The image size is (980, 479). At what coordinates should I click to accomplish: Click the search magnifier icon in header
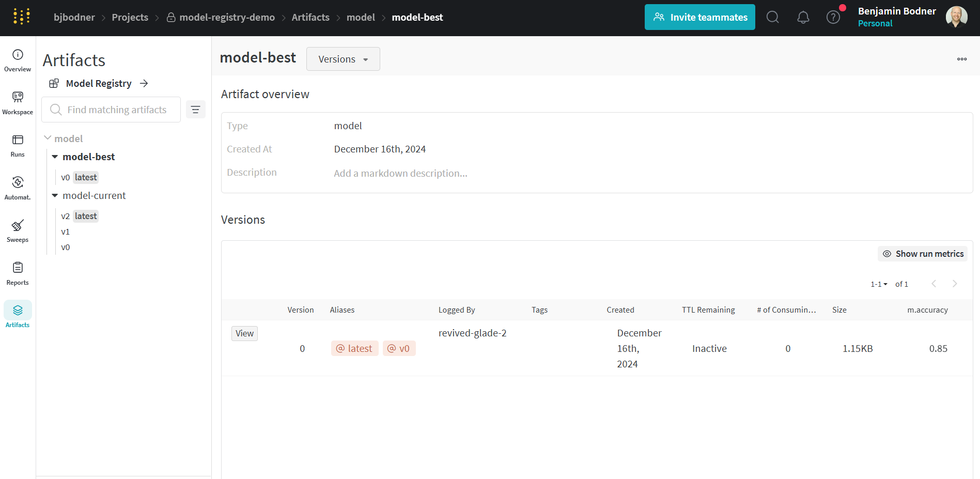[772, 17]
